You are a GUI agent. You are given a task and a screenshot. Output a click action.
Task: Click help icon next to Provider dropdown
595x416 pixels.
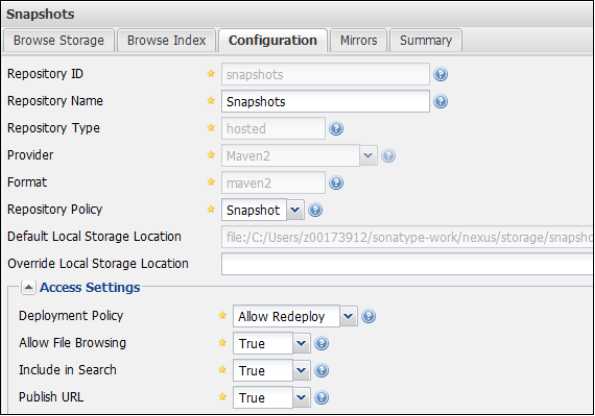coord(389,156)
